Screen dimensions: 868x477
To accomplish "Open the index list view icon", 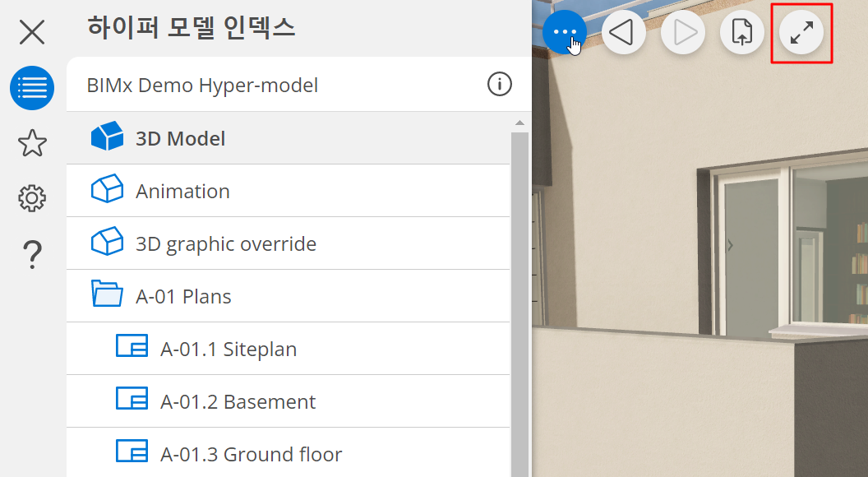I will point(32,88).
